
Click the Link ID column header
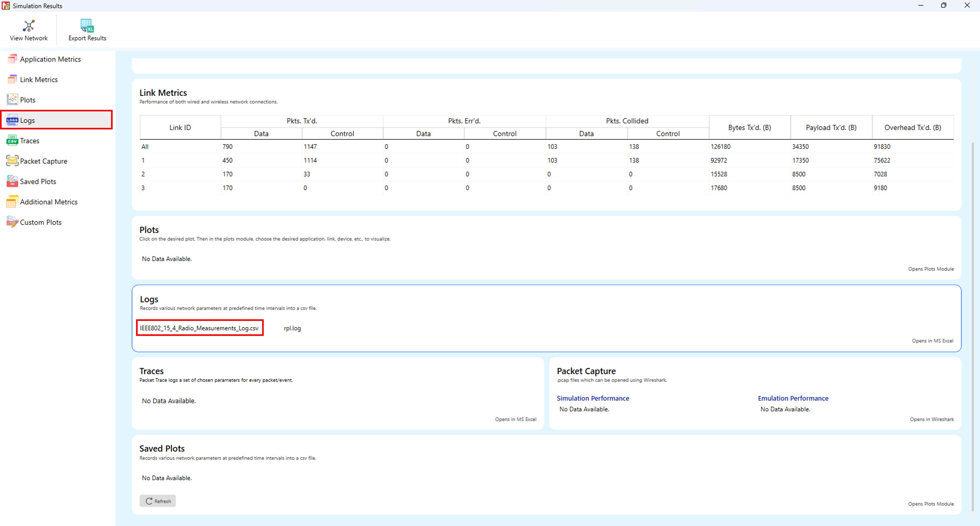[180, 127]
